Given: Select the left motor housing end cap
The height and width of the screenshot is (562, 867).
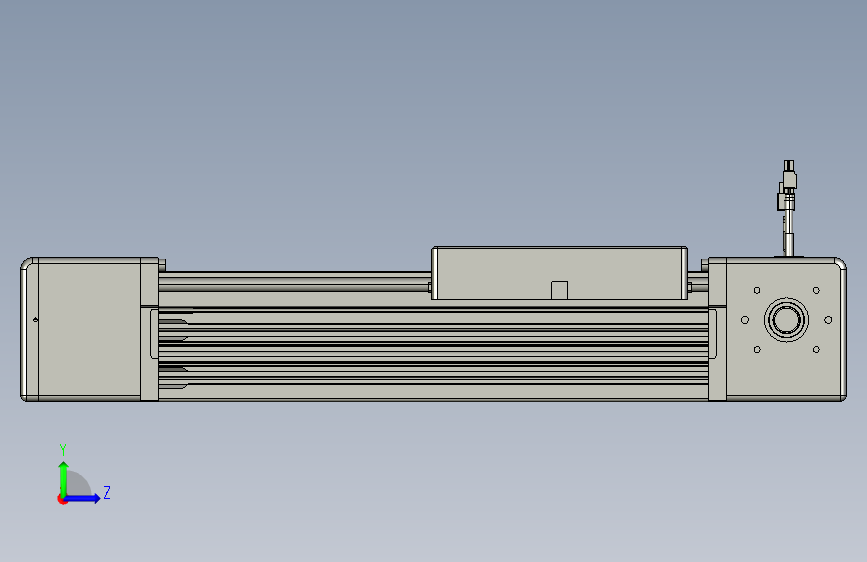Looking at the screenshot, I should click(x=89, y=329).
